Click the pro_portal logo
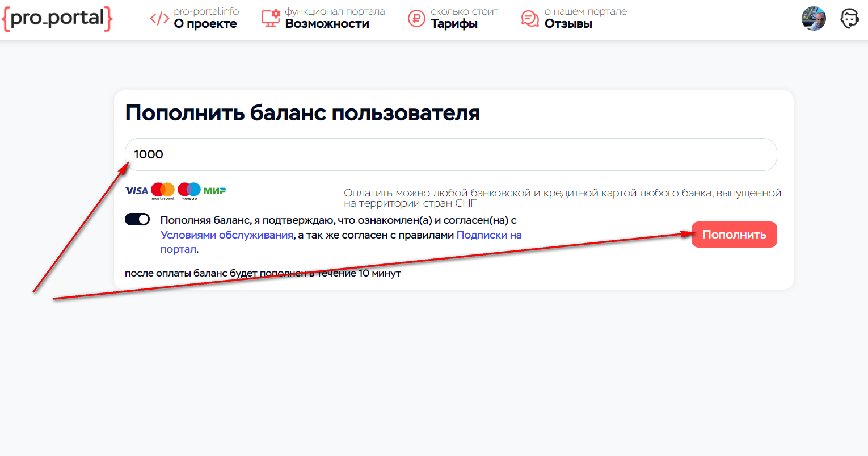Viewport: 868px width, 456px height. [x=57, y=19]
